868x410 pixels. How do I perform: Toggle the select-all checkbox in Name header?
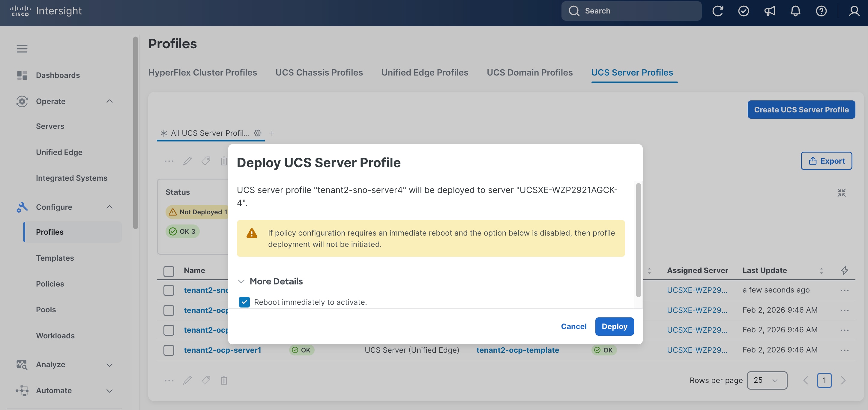click(169, 271)
